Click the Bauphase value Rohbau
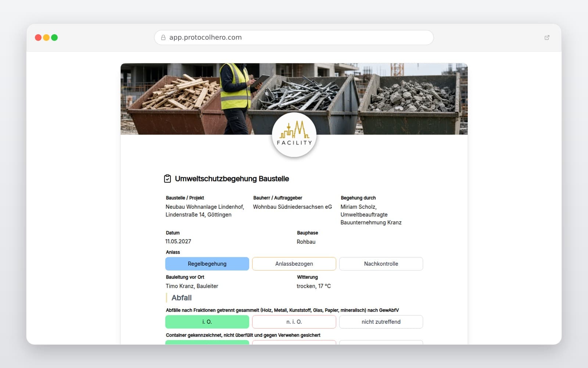The image size is (588, 368). pos(306,242)
